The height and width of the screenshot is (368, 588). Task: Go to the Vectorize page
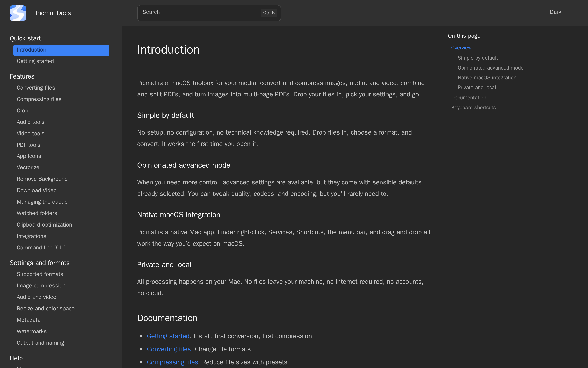(x=28, y=167)
